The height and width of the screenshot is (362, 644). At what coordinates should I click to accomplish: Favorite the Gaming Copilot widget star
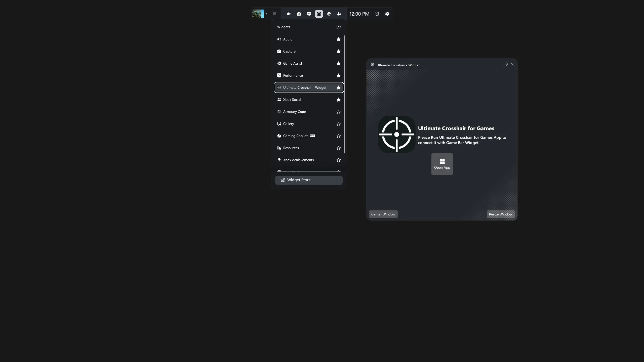coord(338,136)
